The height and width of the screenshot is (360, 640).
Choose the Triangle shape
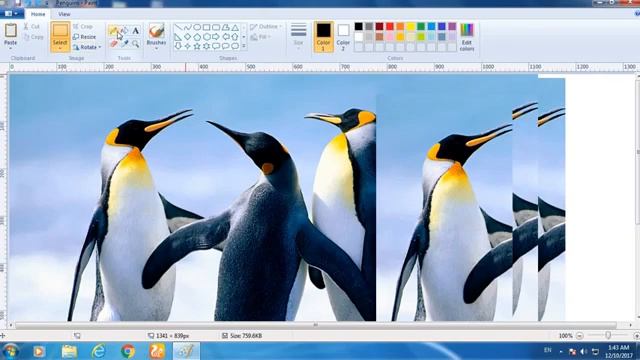[235, 27]
